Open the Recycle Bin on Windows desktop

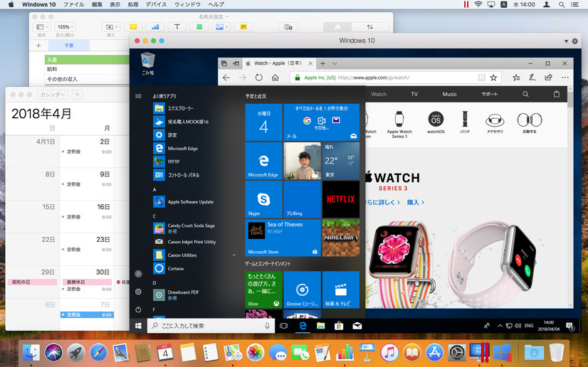(x=148, y=63)
